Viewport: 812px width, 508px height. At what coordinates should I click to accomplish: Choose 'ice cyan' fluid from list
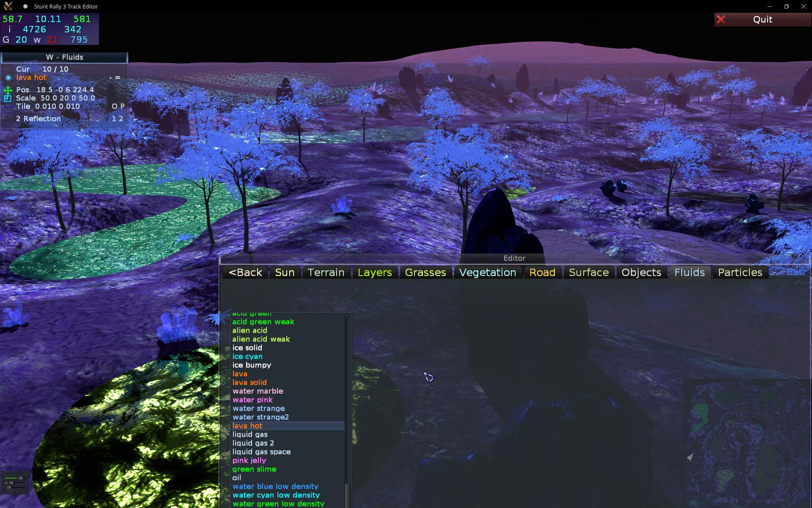point(247,356)
